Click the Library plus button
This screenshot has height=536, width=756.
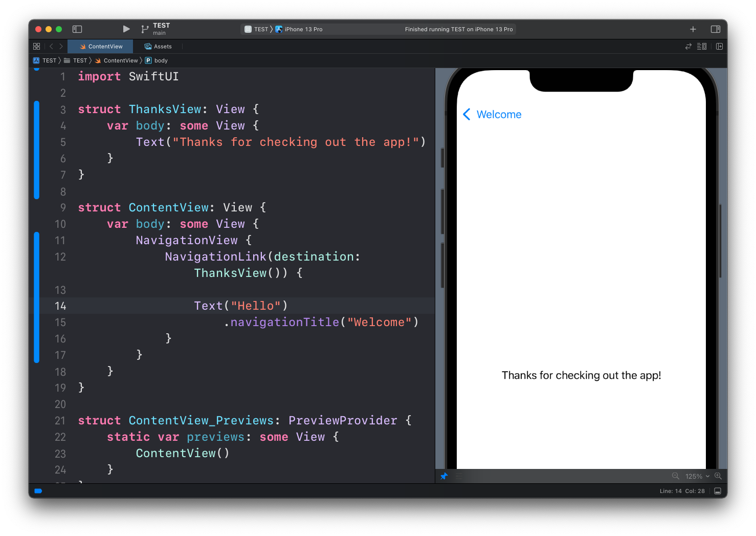pyautogui.click(x=693, y=29)
